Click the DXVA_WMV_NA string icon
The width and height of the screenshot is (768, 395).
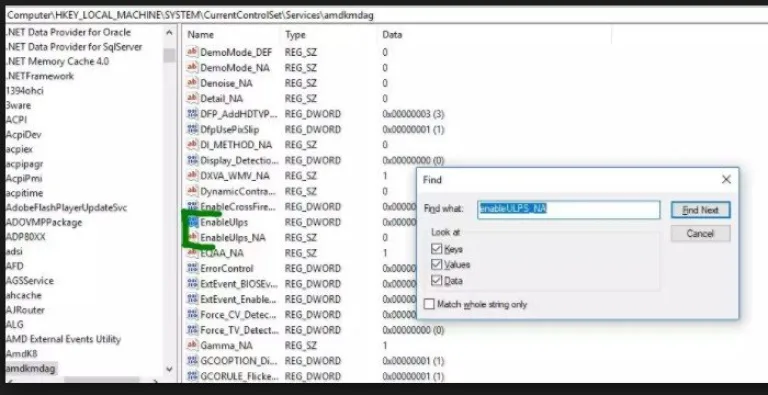[192, 176]
